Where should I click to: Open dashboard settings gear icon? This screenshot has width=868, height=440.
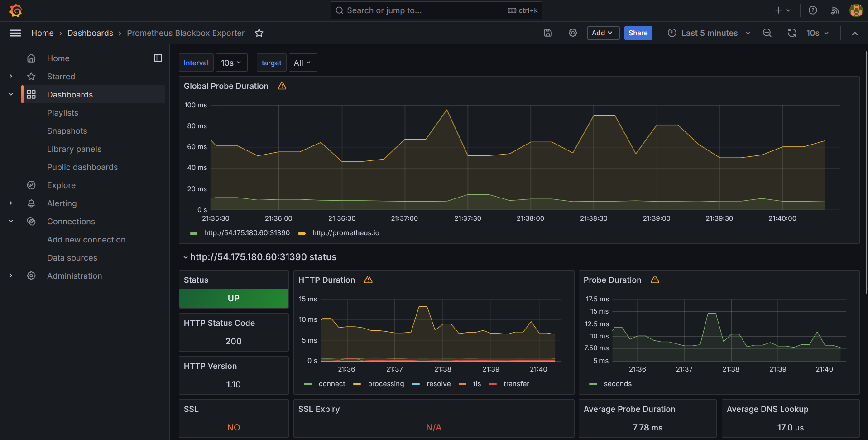pyautogui.click(x=573, y=33)
